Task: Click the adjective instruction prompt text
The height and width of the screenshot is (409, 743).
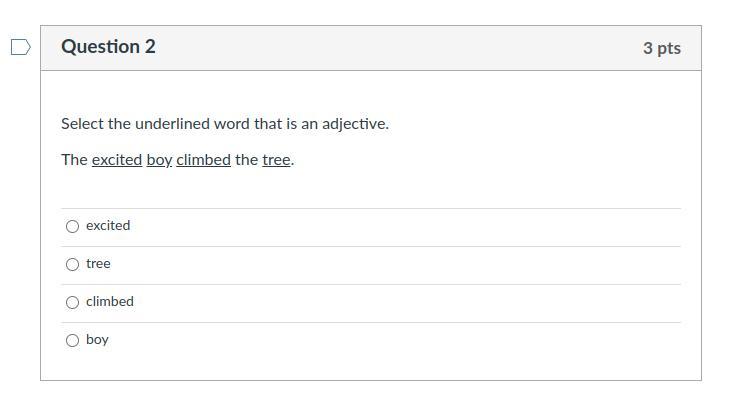Action: (225, 124)
